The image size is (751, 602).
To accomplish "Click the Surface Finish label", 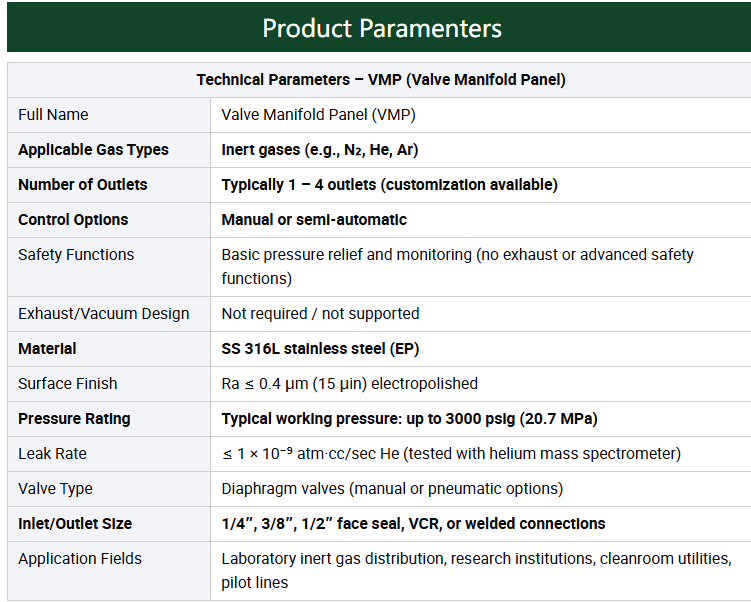I will (67, 384).
